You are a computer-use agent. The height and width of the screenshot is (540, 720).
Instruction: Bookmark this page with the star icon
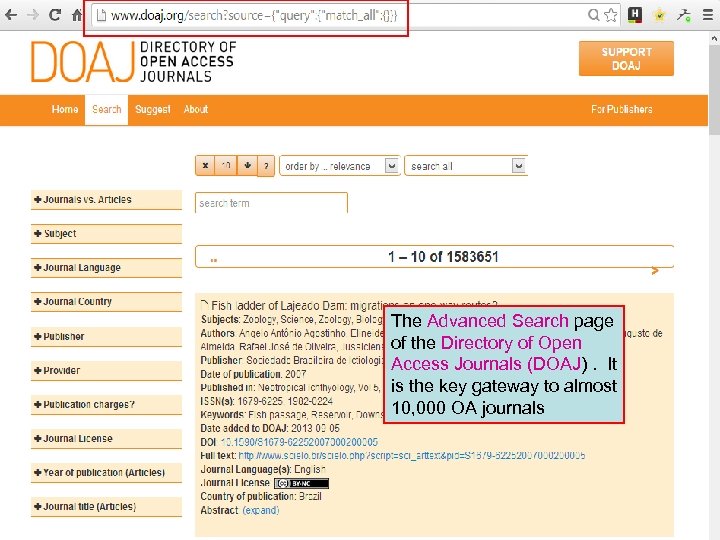pos(611,15)
